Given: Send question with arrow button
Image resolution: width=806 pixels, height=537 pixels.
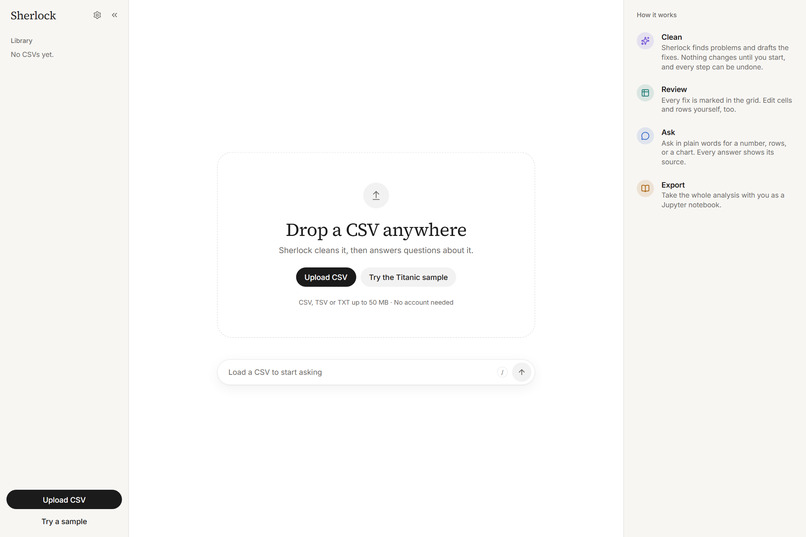Looking at the screenshot, I should [521, 372].
